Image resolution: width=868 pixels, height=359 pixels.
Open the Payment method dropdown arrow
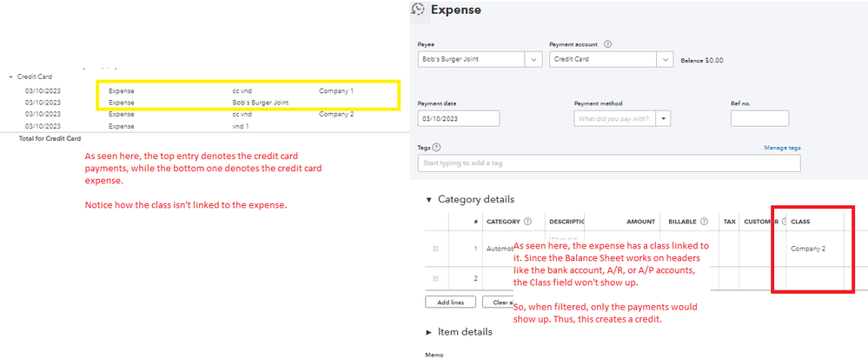coord(664,119)
